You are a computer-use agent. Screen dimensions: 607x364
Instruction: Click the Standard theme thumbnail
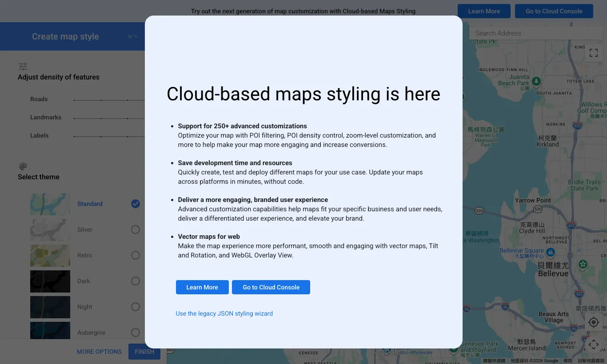(x=50, y=204)
